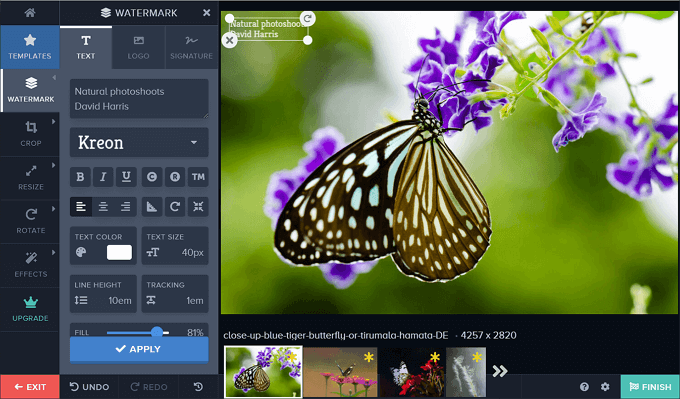Click the watermark rotate handle
680x399 pixels.
(x=307, y=18)
